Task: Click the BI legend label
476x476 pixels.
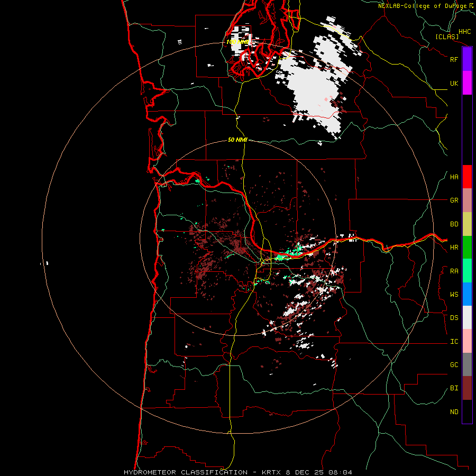Action: 454,388
